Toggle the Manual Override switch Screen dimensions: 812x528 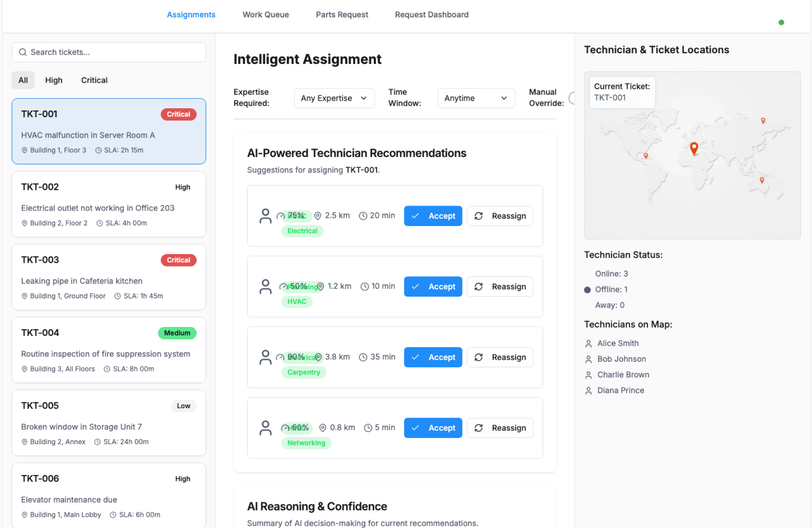(x=572, y=98)
